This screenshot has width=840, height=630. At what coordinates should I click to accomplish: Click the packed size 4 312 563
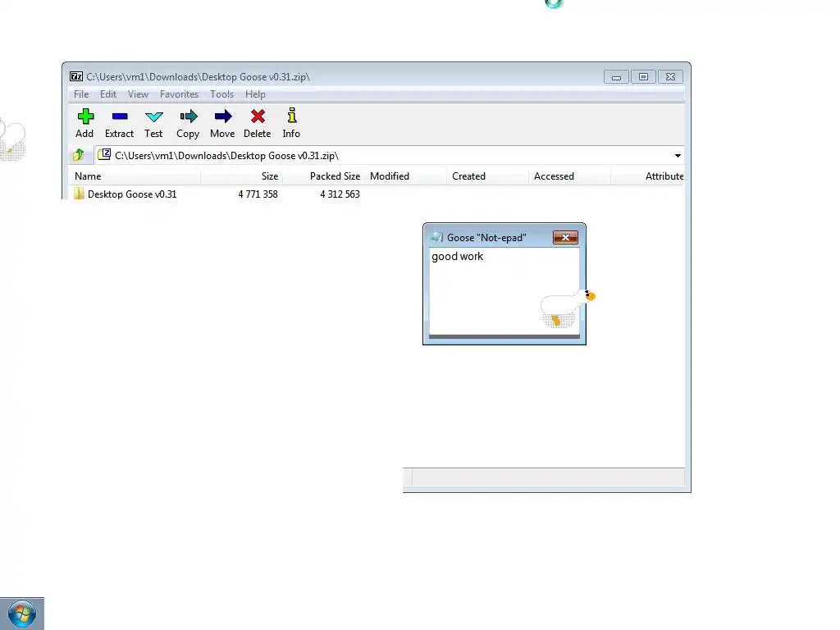[x=340, y=194]
